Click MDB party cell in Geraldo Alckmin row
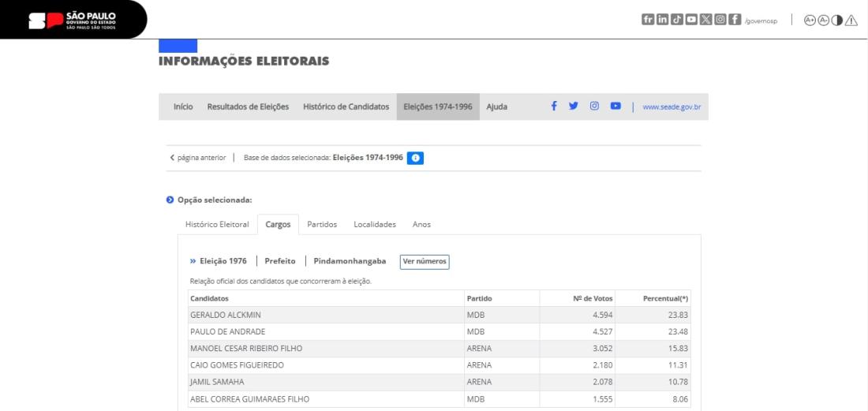868x411 pixels. pyautogui.click(x=476, y=316)
